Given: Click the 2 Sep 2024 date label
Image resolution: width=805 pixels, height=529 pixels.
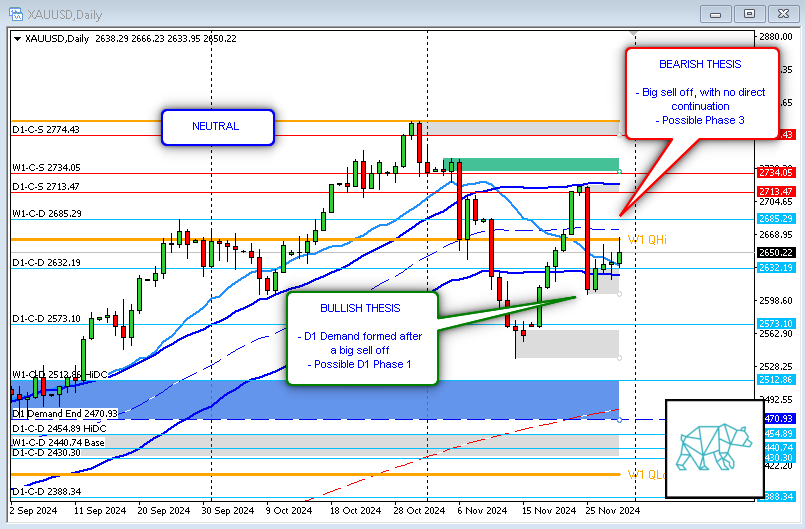Looking at the screenshot, I should click(33, 508).
